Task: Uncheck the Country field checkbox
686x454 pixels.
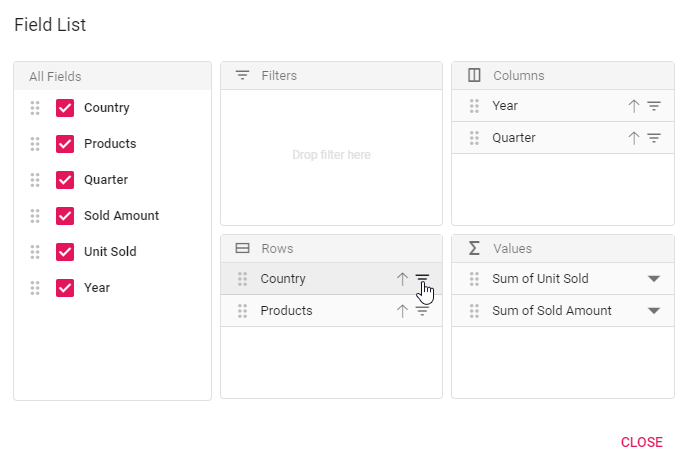Action: click(x=65, y=108)
